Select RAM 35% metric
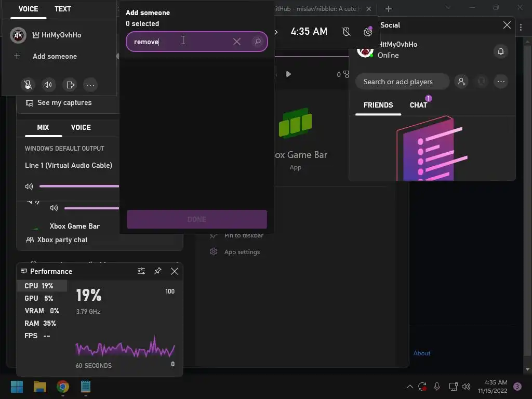532x399 pixels. coord(42,323)
